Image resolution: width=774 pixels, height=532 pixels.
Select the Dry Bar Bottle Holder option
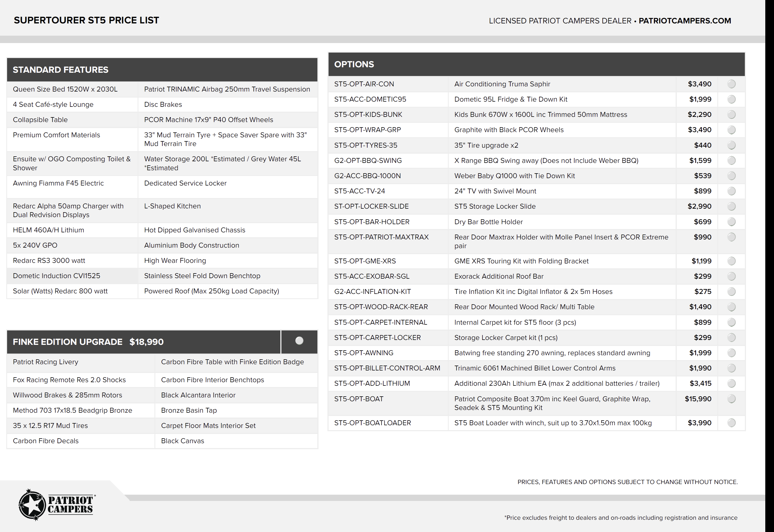(731, 222)
